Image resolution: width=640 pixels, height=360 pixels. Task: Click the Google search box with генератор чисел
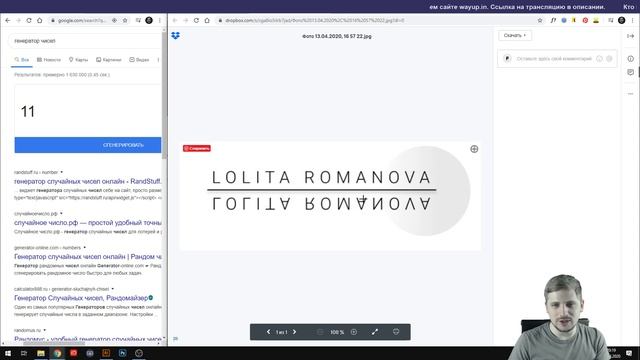click(x=85, y=41)
